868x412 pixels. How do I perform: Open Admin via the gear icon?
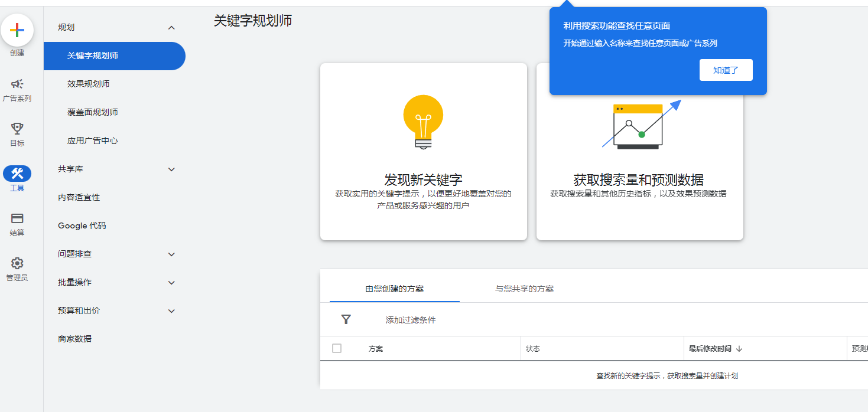17,263
